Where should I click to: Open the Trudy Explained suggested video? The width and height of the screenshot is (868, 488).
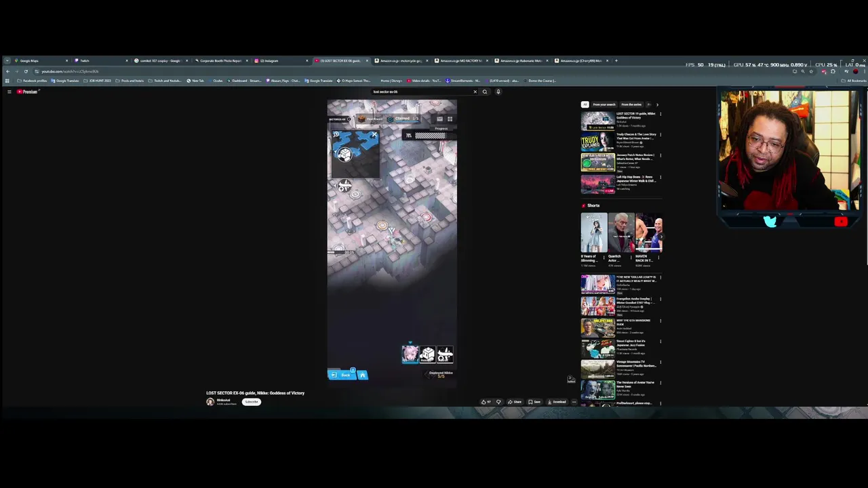click(x=597, y=142)
